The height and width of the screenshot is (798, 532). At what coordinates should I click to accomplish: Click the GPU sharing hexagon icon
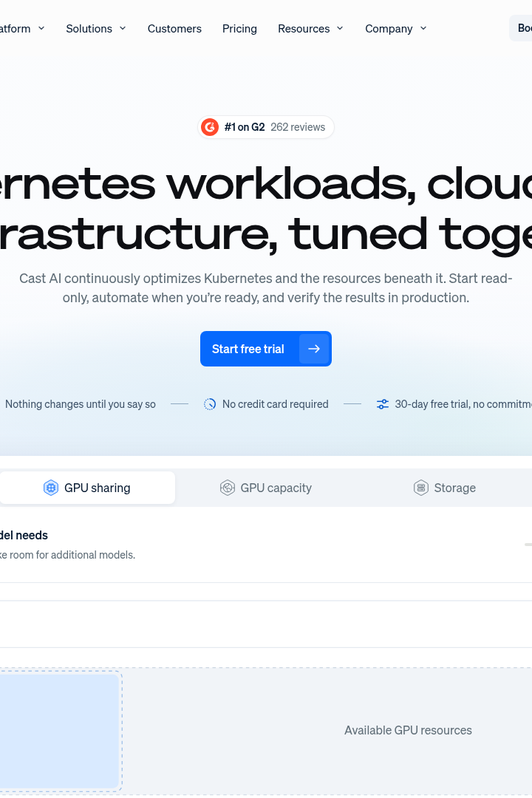click(51, 488)
